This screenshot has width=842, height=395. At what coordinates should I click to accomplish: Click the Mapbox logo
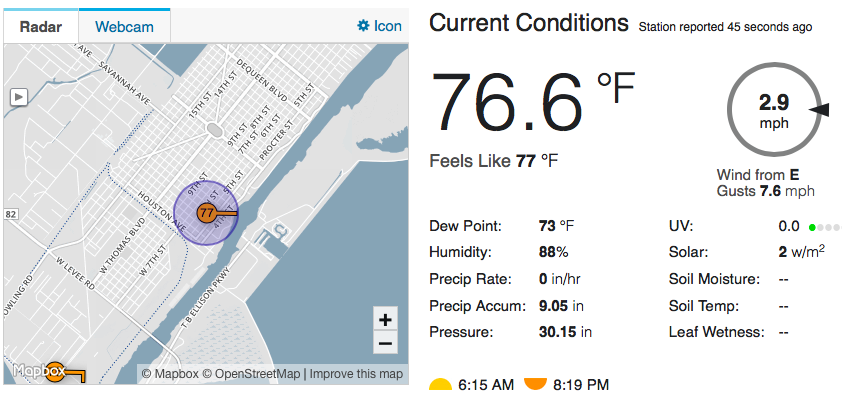click(39, 371)
